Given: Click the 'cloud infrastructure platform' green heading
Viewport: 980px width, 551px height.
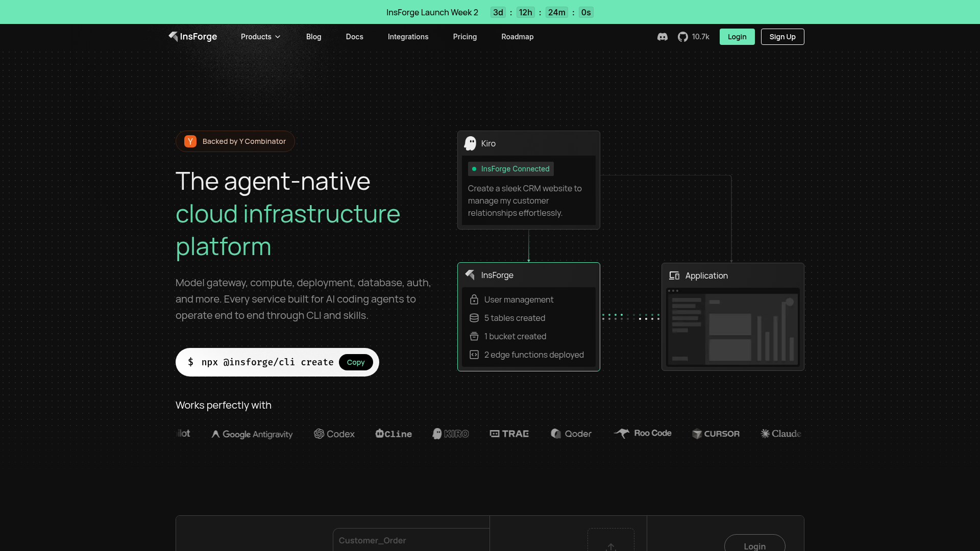Looking at the screenshot, I should point(288,230).
